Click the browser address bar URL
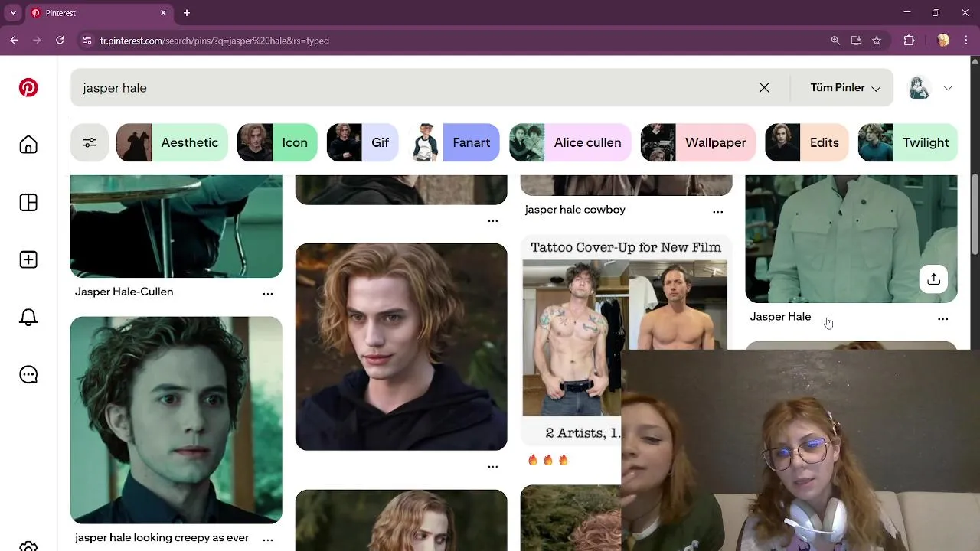This screenshot has width=980, height=551. (x=214, y=41)
